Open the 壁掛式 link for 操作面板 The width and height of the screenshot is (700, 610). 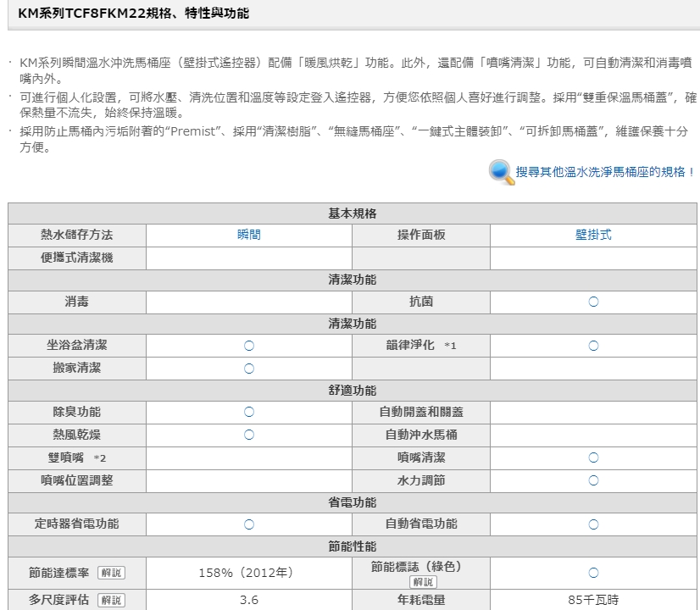point(593,235)
